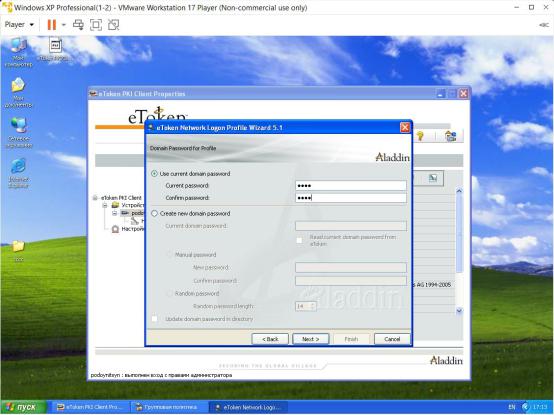Maximize the VMware Player window
This screenshot has height=415, width=554.
531,7
